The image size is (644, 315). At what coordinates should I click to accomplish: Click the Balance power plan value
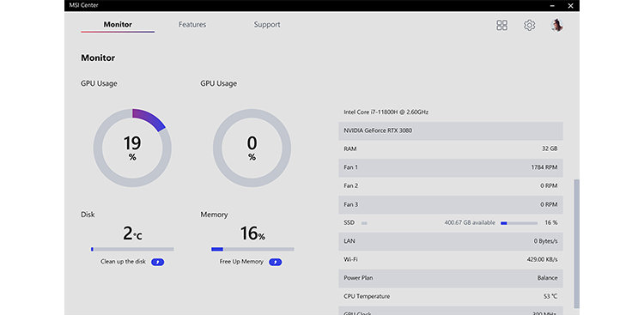pyautogui.click(x=548, y=278)
